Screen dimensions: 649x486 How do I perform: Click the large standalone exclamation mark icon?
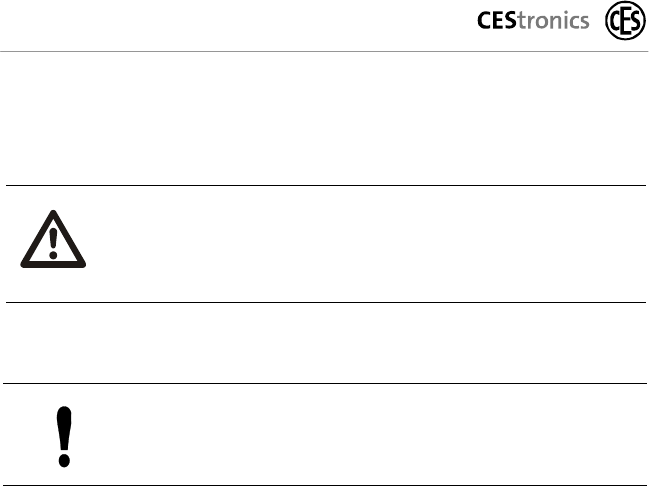(x=64, y=437)
